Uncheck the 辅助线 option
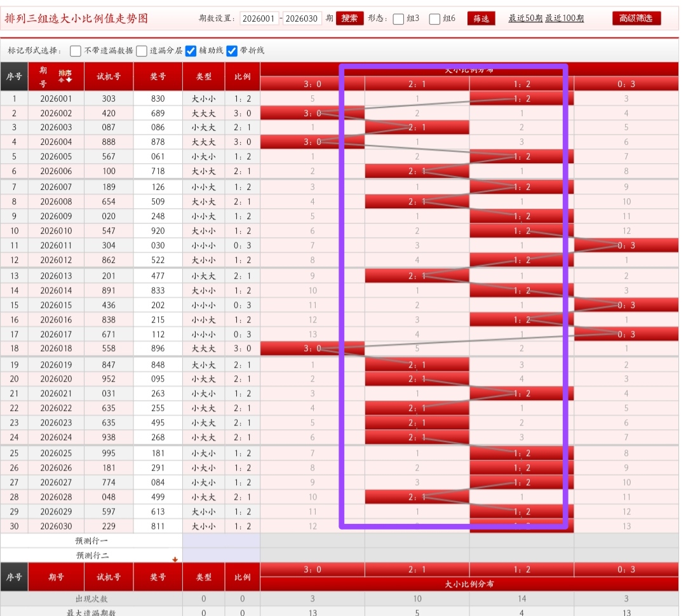This screenshot has width=686, height=616. point(191,51)
